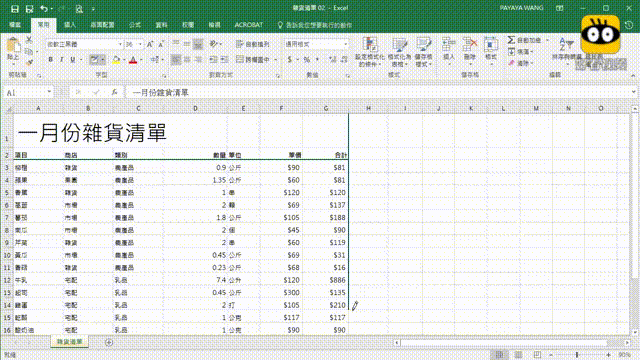The image size is (640, 360).
Task: Toggle Wrap Text (自動換列)
Action: point(253,44)
